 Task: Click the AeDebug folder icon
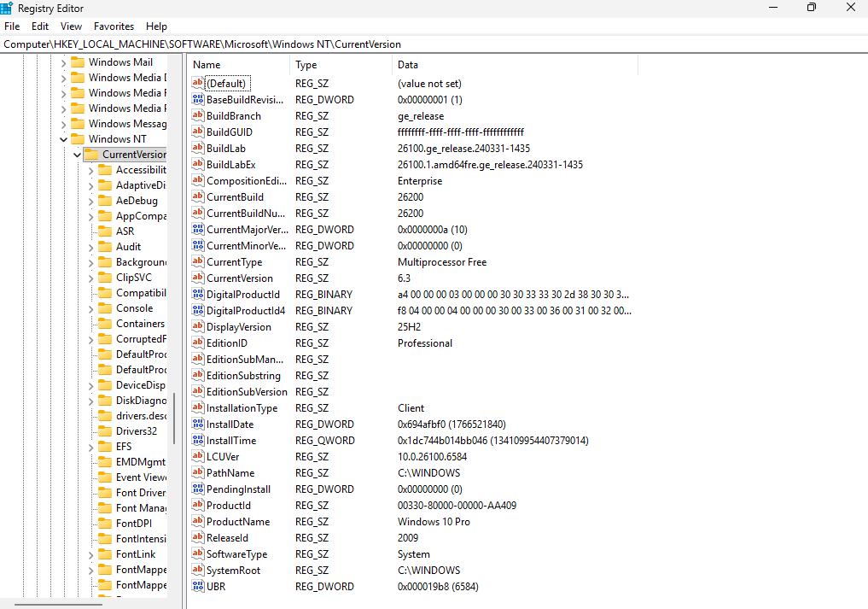tap(105, 200)
